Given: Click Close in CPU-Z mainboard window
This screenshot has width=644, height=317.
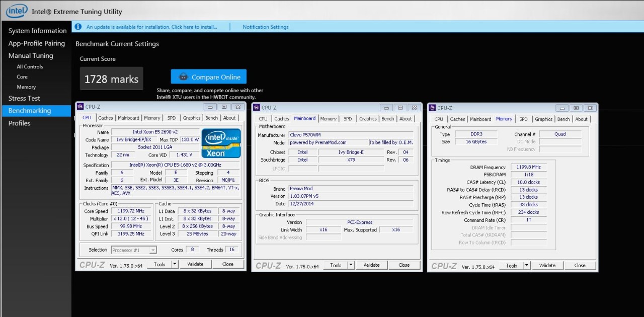Looking at the screenshot, I should 404,265.
